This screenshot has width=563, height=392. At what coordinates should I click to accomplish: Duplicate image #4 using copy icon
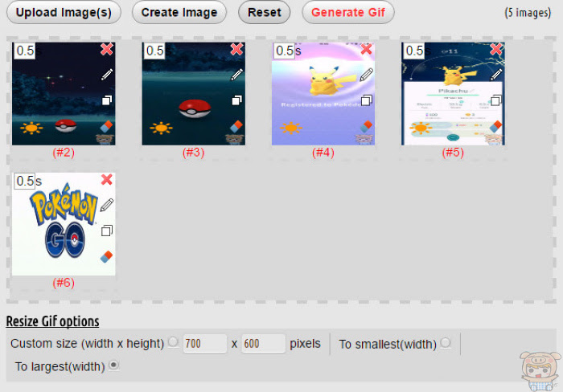(367, 100)
